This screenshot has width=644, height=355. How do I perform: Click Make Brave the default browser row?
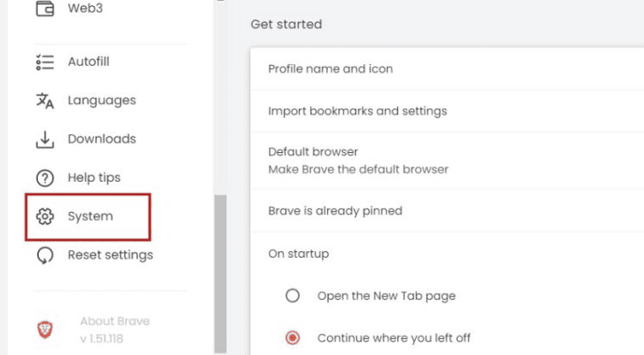point(447,161)
